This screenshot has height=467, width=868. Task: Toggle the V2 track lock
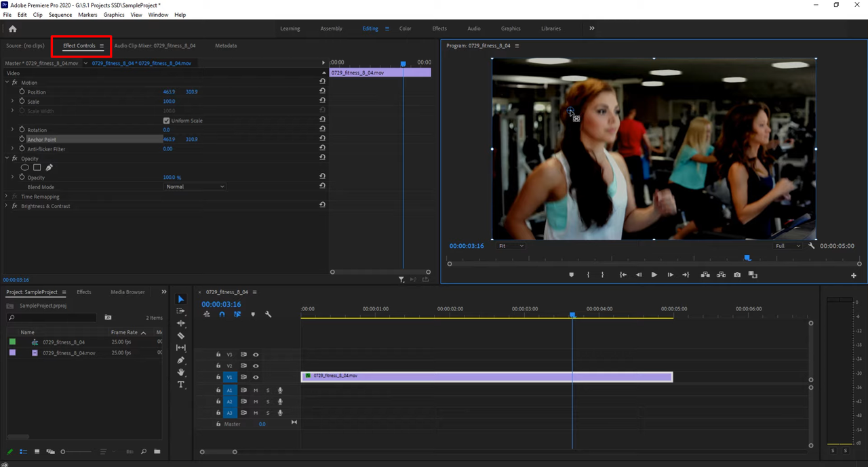(x=218, y=365)
